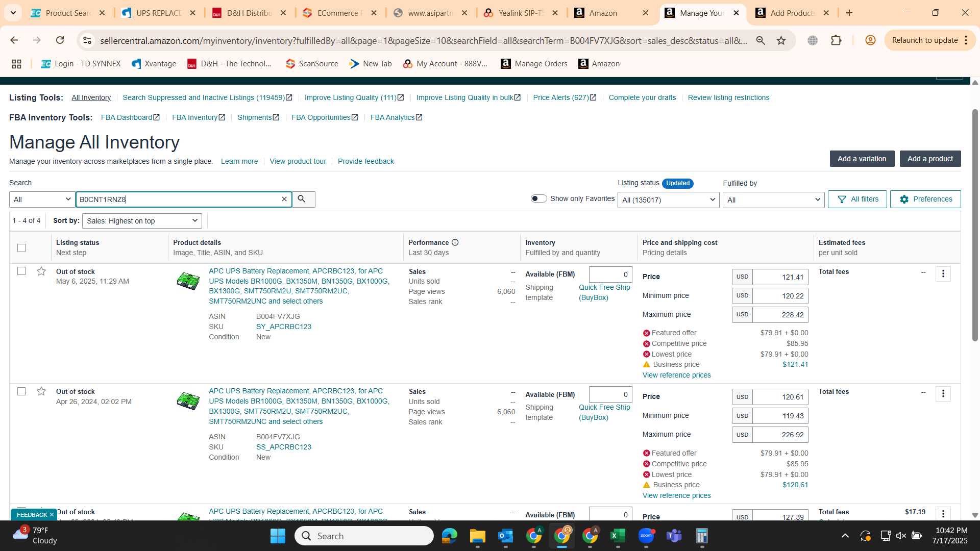Image resolution: width=980 pixels, height=551 pixels.
Task: Close the FEEDBACK tab with its X
Action: (x=52, y=515)
